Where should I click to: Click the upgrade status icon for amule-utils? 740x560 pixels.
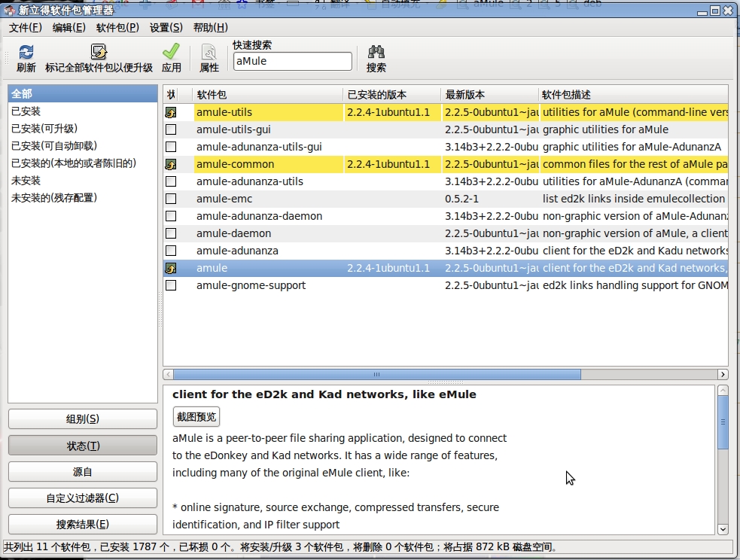[x=171, y=112]
